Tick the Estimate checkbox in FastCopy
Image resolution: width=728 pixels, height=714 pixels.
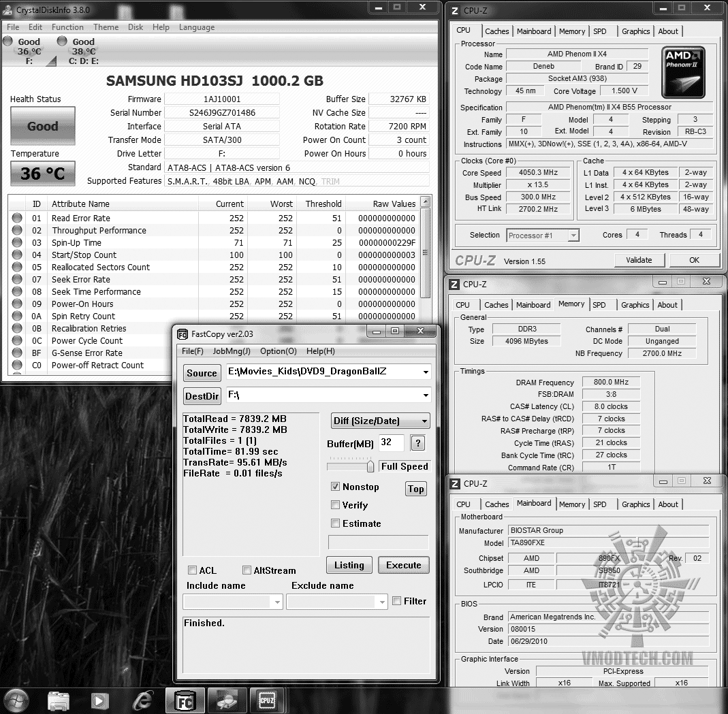coord(335,523)
